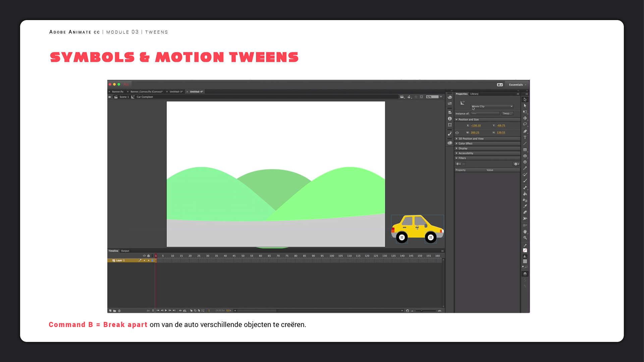
Task: Select the Text tool
Action: (525, 137)
